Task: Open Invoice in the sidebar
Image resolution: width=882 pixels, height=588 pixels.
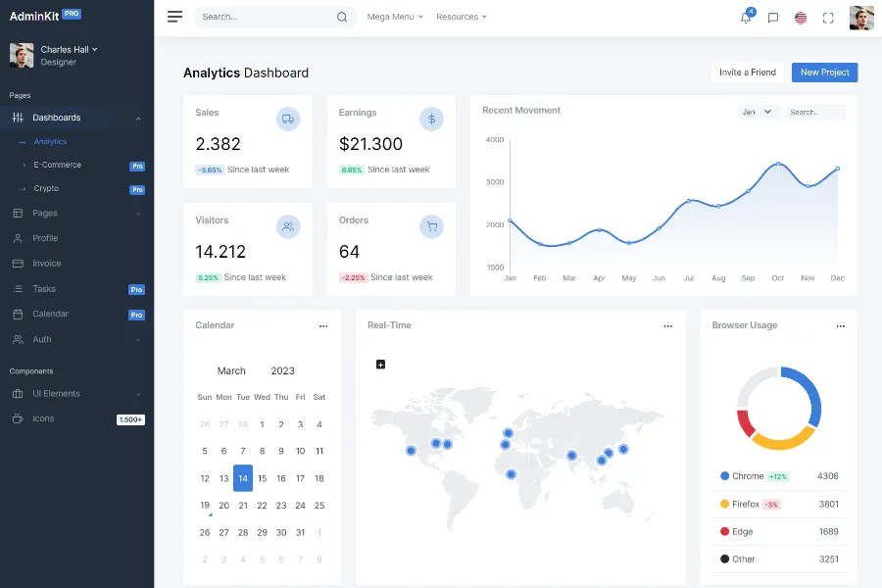Action: tap(46, 264)
